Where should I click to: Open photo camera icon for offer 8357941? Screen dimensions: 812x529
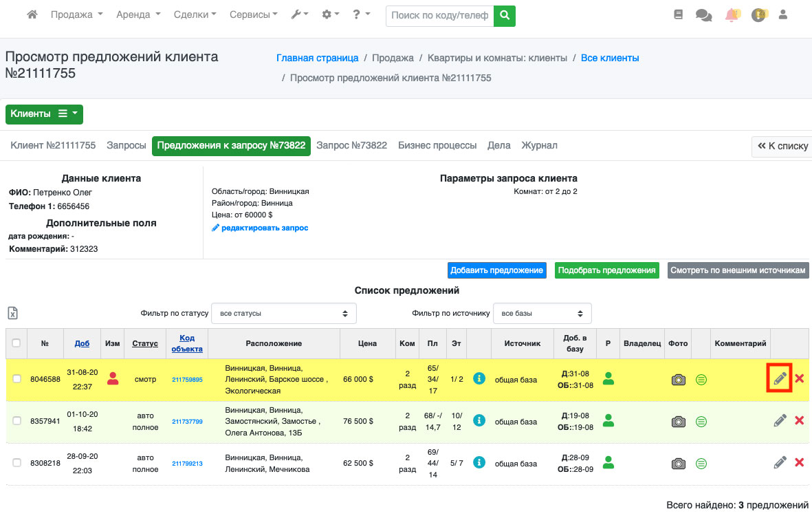[x=679, y=421]
